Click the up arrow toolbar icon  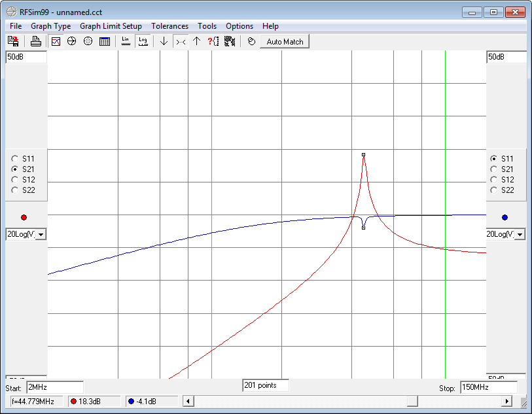click(196, 41)
